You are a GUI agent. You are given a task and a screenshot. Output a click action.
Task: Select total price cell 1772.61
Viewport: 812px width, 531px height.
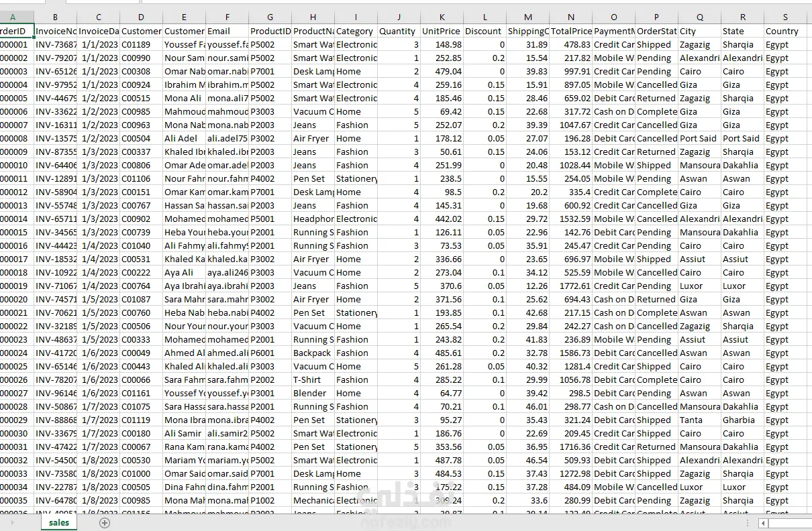click(x=571, y=286)
